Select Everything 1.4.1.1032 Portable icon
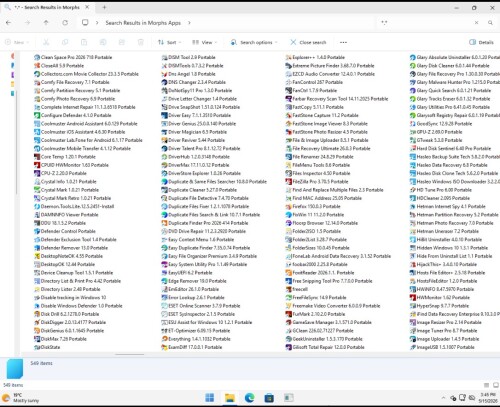The width and height of the screenshot is (500, 407). tap(164, 339)
